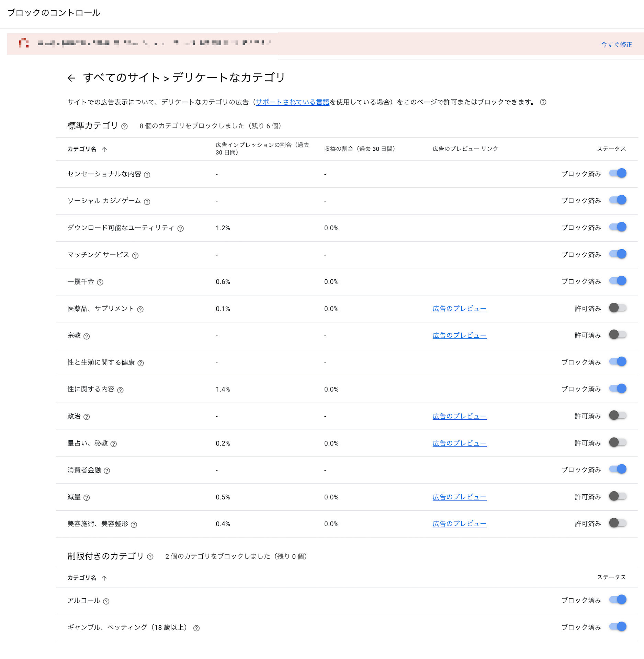Toggle block switch for アルコール
644x659 pixels.
point(618,600)
